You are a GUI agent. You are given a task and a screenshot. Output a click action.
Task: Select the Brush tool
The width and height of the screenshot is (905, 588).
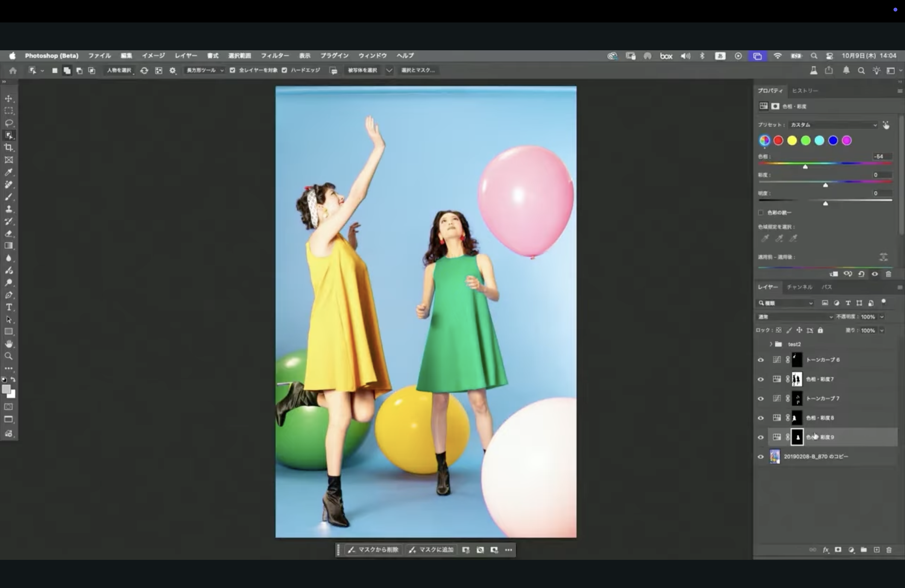tap(9, 197)
